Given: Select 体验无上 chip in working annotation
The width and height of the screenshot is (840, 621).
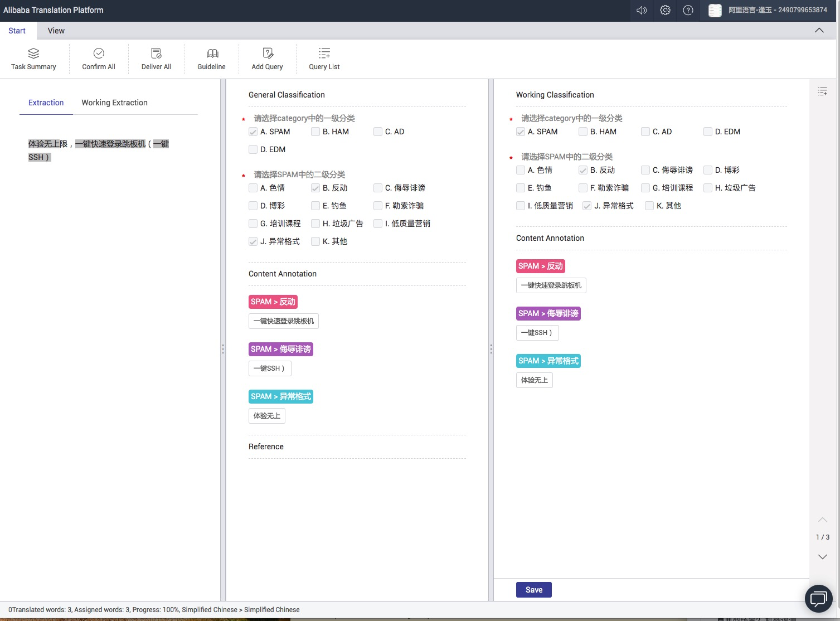Looking at the screenshot, I should click(x=535, y=380).
